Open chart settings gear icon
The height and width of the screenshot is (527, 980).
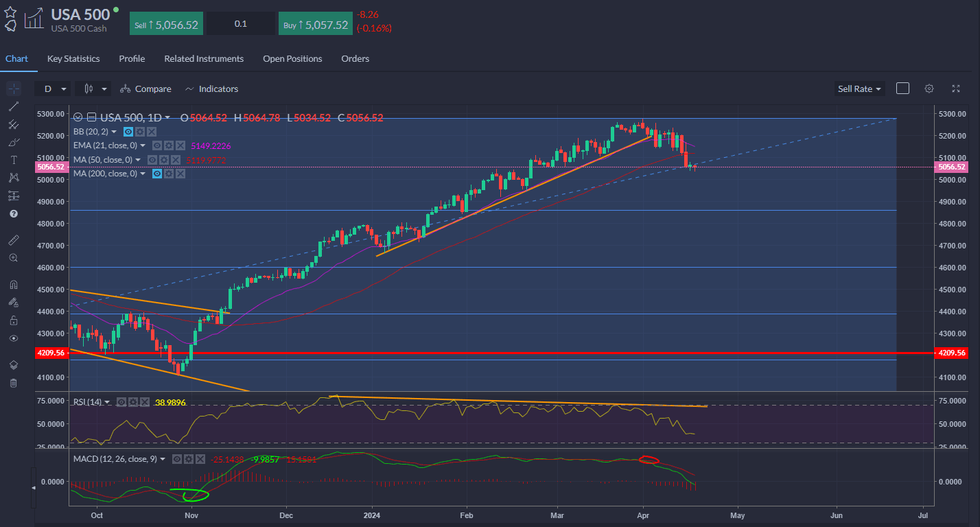pyautogui.click(x=929, y=89)
